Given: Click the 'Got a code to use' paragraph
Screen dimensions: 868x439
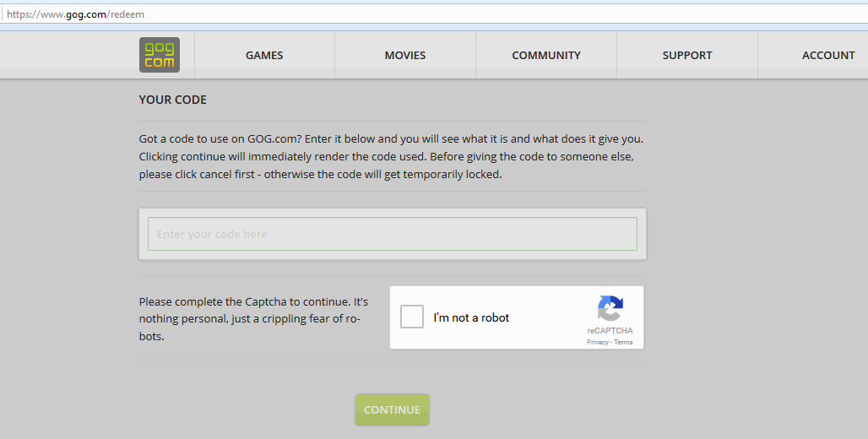Looking at the screenshot, I should pyautogui.click(x=392, y=157).
